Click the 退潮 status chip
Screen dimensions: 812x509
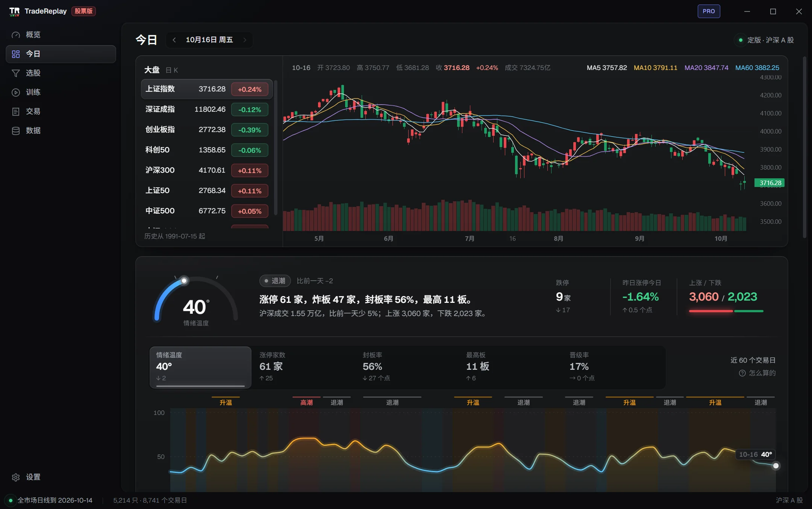click(x=275, y=281)
